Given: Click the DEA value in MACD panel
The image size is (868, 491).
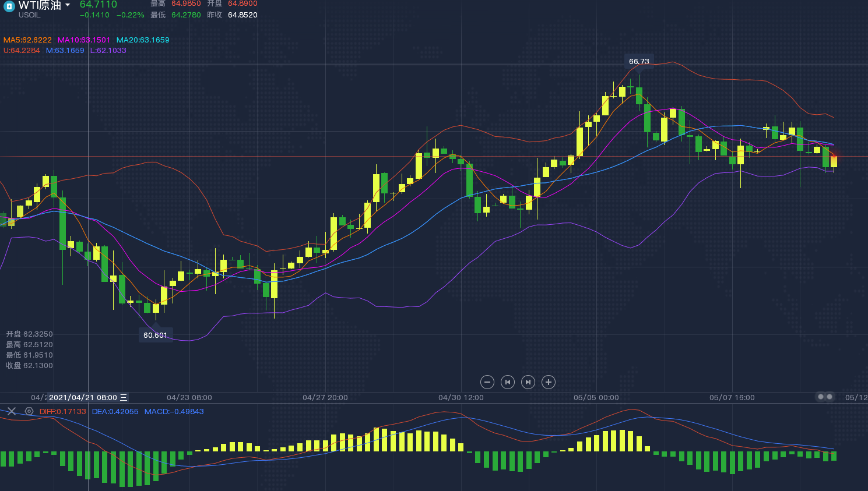Looking at the screenshot, I should coord(115,412).
